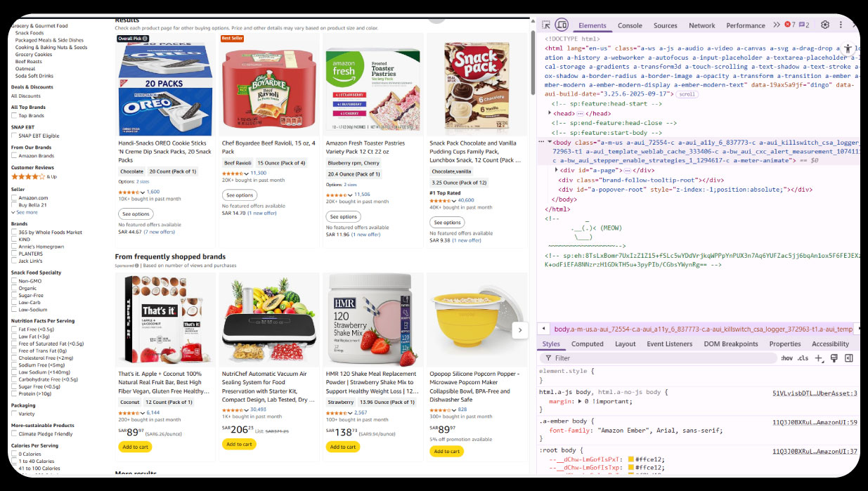Tick the Sugar-Free specialty checkbox

click(14, 296)
